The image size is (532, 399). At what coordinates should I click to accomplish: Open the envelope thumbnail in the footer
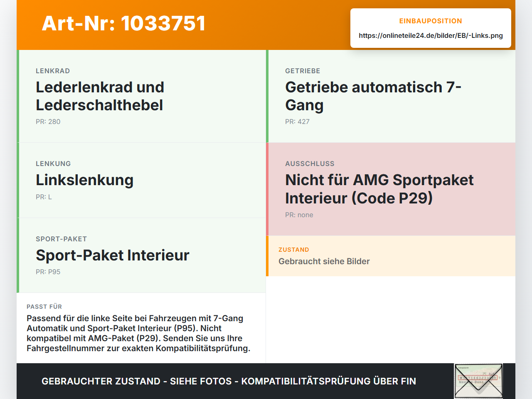tap(478, 381)
